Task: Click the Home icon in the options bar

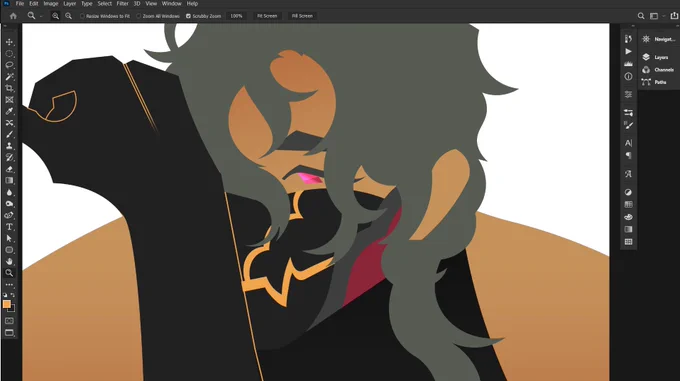Action: click(13, 16)
